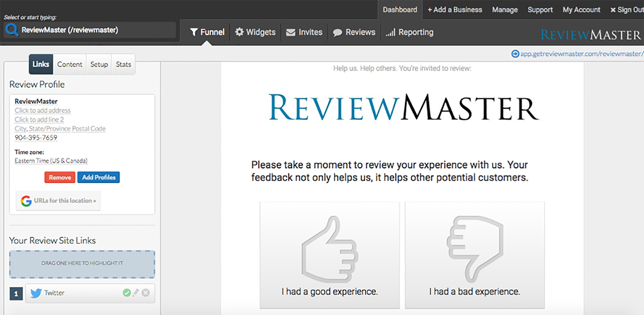Screen dimensions: 644x315
Task: Select the thumbs up good experience box
Action: coord(329,255)
